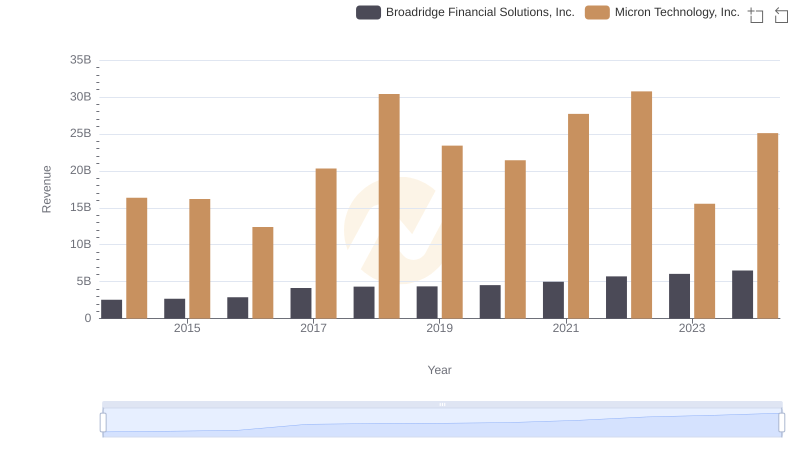The height and width of the screenshot is (461, 800).
Task: Click the 2017 x-axis label
Action: pyautogui.click(x=313, y=328)
